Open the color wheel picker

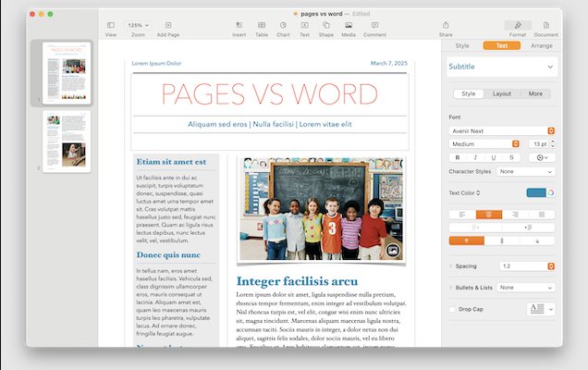(550, 192)
